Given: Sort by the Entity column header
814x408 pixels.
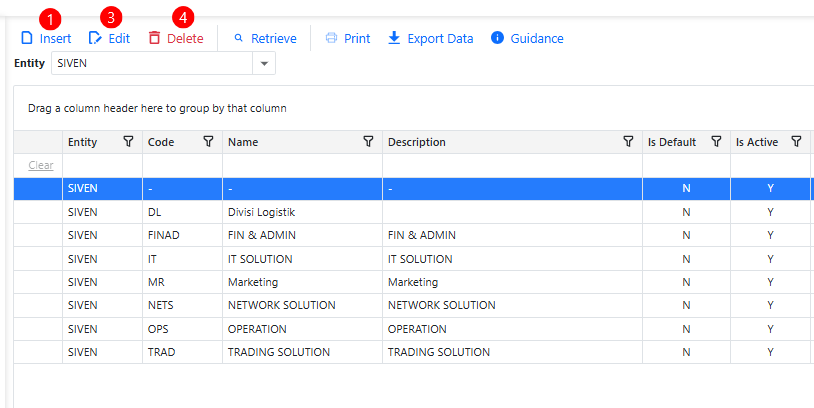Looking at the screenshot, I should pos(83,142).
